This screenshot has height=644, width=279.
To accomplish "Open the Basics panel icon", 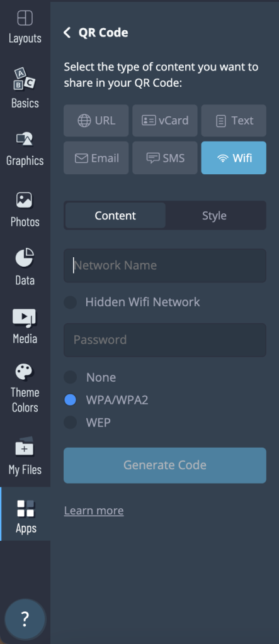I will click(25, 88).
